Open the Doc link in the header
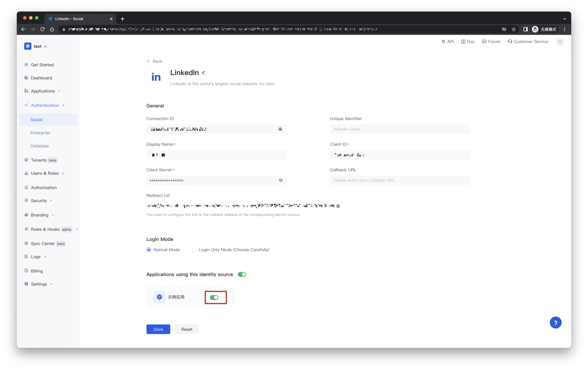This screenshot has height=370, width=588. [468, 41]
